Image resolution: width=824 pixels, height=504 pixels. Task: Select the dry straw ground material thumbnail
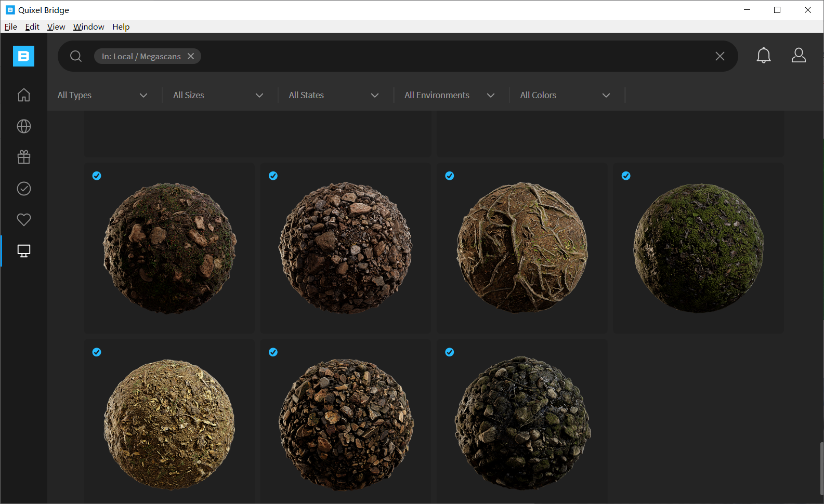pyautogui.click(x=169, y=422)
